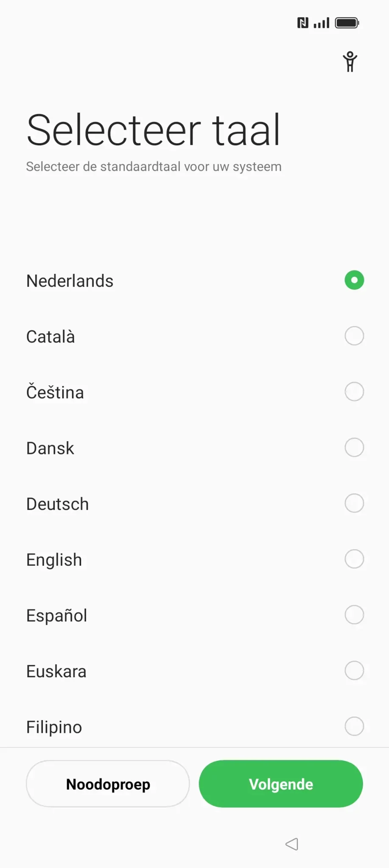Tap the battery status icon
The width and height of the screenshot is (389, 868).
point(347,23)
